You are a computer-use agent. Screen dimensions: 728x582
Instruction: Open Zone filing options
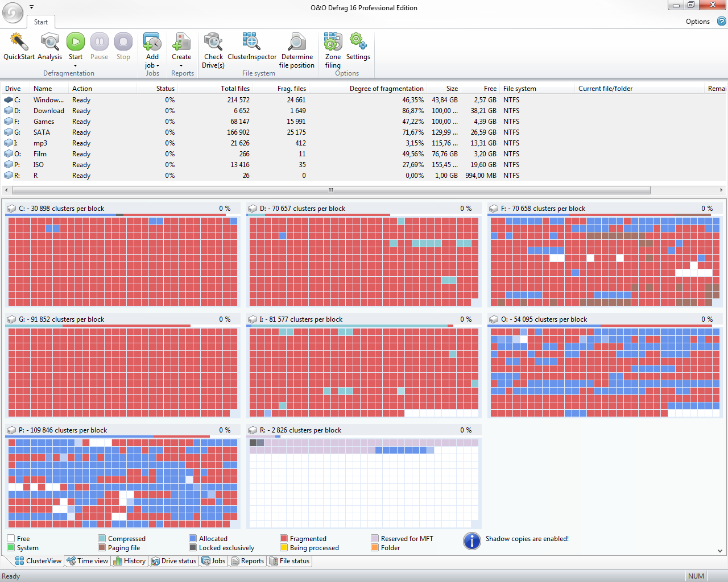(333, 41)
